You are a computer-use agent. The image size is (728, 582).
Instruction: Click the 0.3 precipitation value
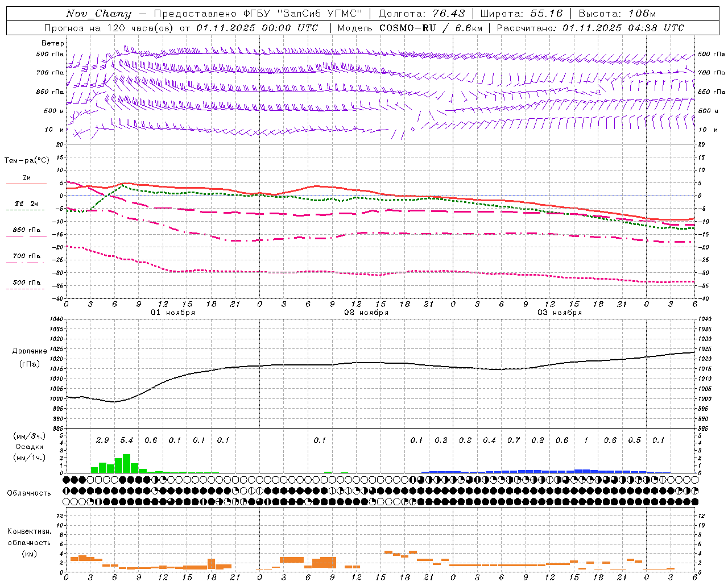tap(441, 440)
